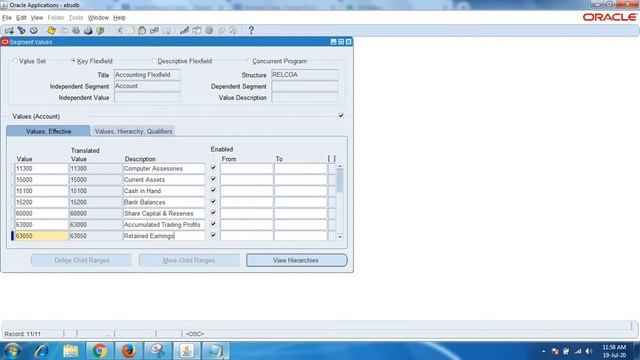Show hidden system tray icons arrow
640x360 pixels.
543,351
